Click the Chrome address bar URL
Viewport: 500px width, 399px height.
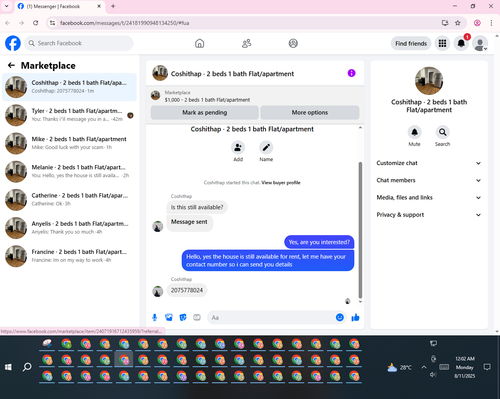tap(124, 23)
